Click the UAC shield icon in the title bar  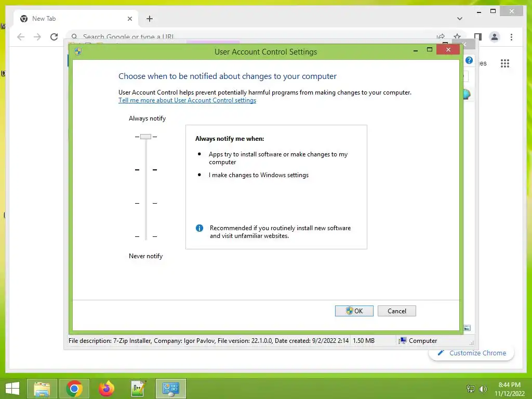tap(78, 51)
